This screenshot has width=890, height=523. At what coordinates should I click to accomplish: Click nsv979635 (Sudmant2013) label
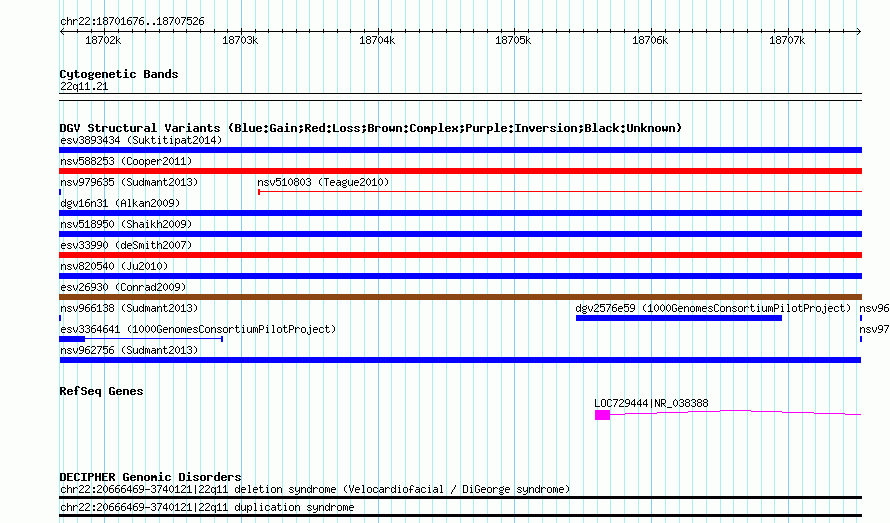coord(129,182)
